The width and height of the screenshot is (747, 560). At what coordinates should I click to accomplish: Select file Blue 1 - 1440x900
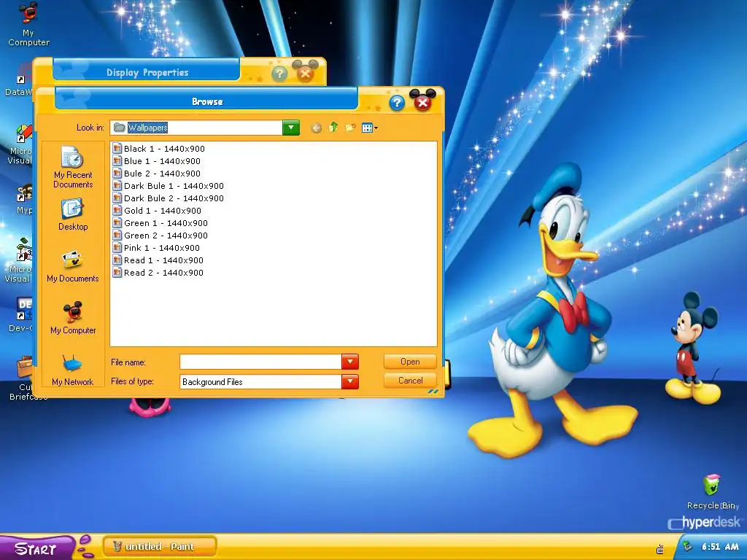(x=157, y=161)
